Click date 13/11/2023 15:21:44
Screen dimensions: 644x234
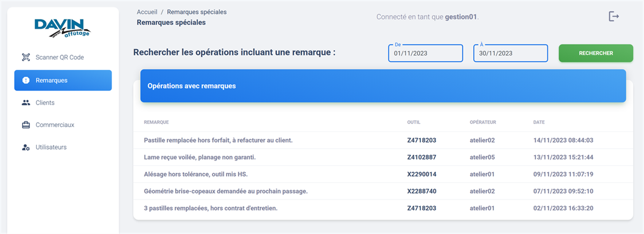(x=563, y=157)
